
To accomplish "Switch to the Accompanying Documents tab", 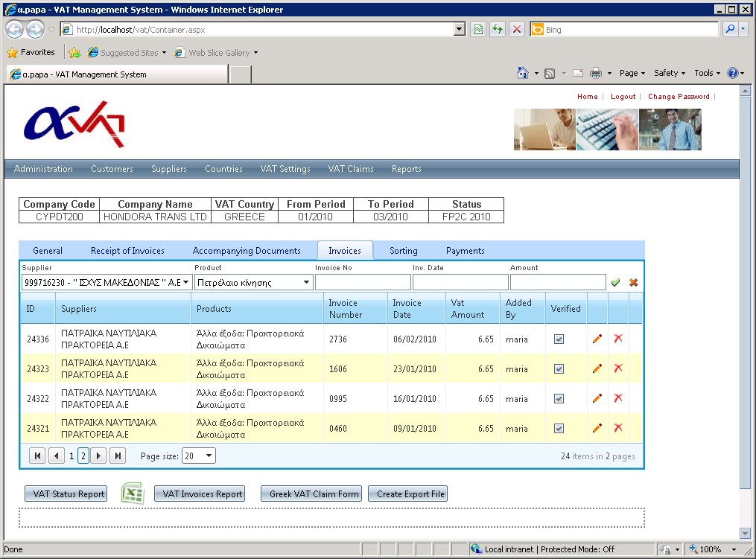I will [x=247, y=251].
